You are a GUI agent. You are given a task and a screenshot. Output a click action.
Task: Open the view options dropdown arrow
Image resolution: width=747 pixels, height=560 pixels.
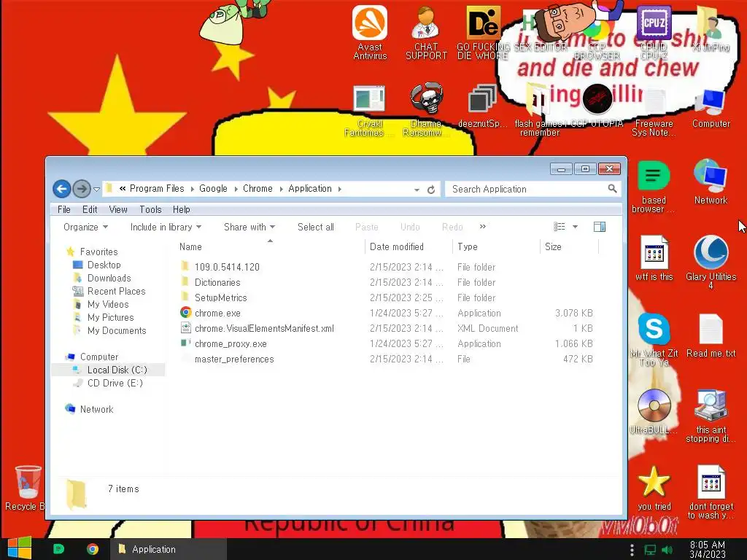(575, 227)
